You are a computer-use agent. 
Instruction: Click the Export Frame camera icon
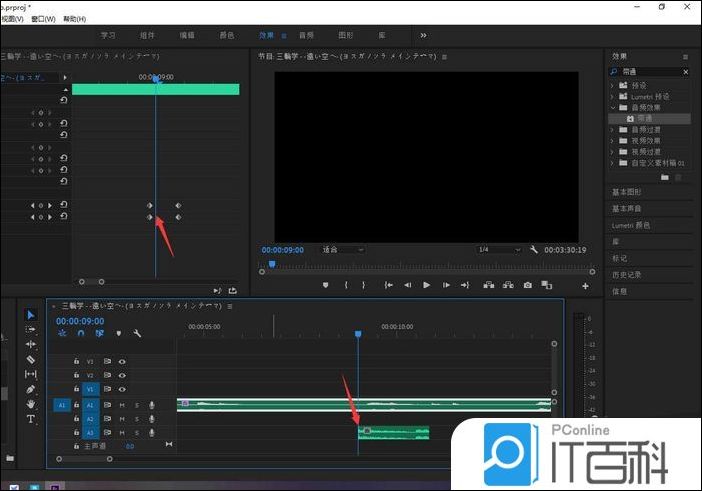528,285
